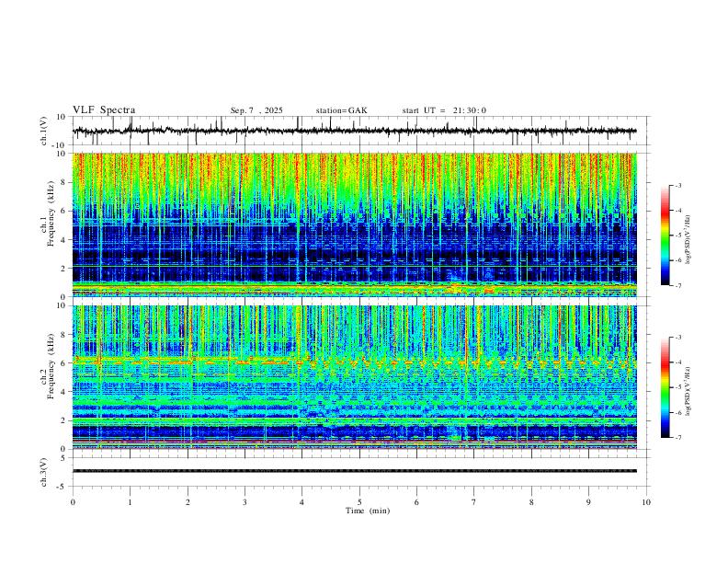
Task: Click the "-7" tick on ch.2 colorbar
Action: tap(678, 437)
